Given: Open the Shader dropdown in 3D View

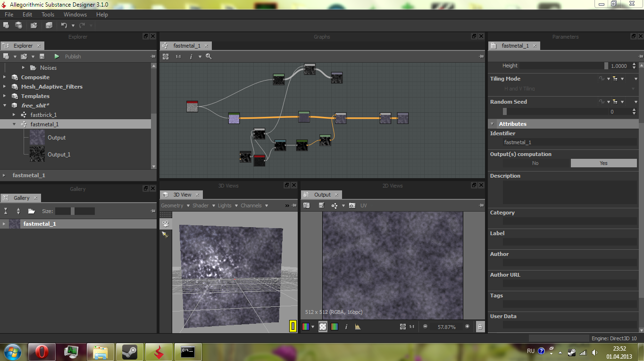Looking at the screenshot, I should [x=203, y=205].
